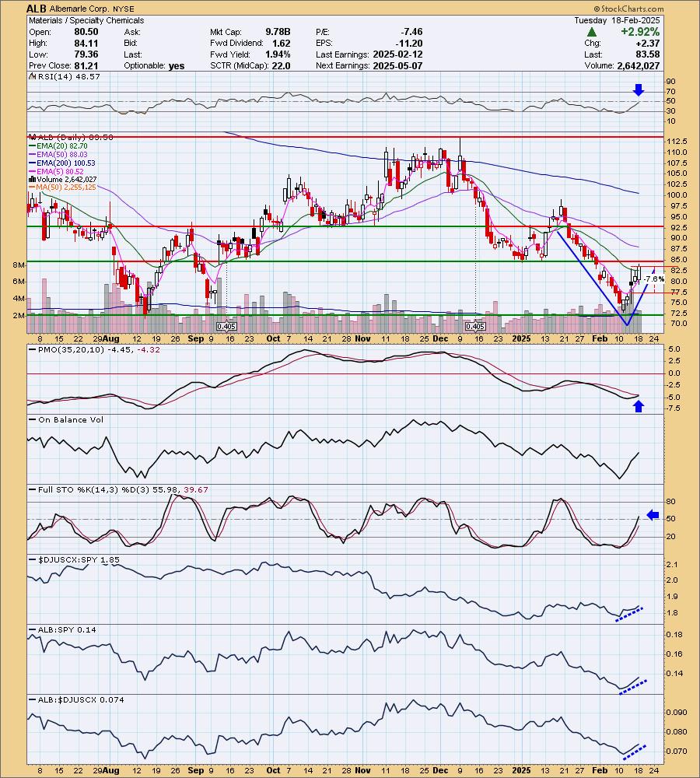Click the 90 level on RSI axis

670,82
